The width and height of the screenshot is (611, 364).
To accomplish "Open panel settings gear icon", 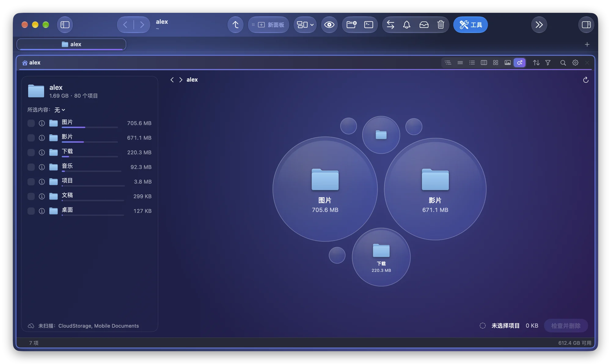I will click(x=575, y=63).
